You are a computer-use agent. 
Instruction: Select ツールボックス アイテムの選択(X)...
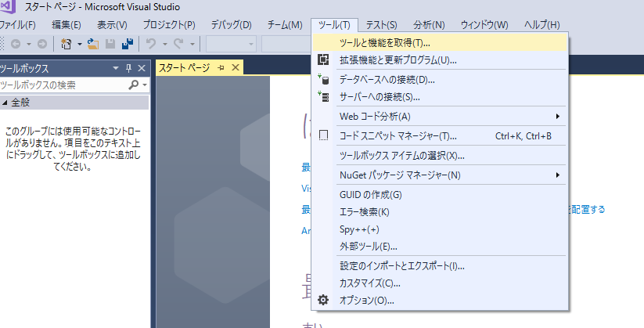tap(440, 156)
